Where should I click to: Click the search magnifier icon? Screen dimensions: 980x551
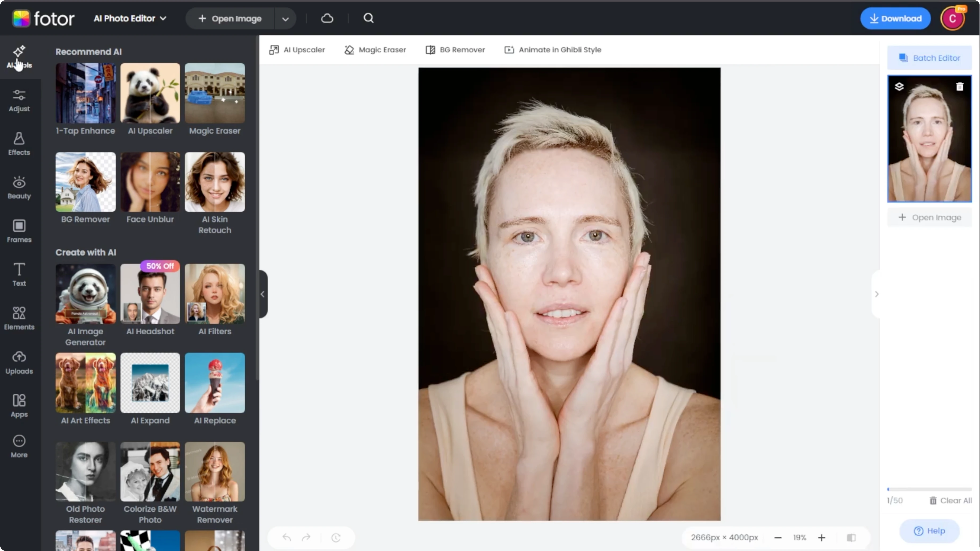pyautogui.click(x=368, y=18)
